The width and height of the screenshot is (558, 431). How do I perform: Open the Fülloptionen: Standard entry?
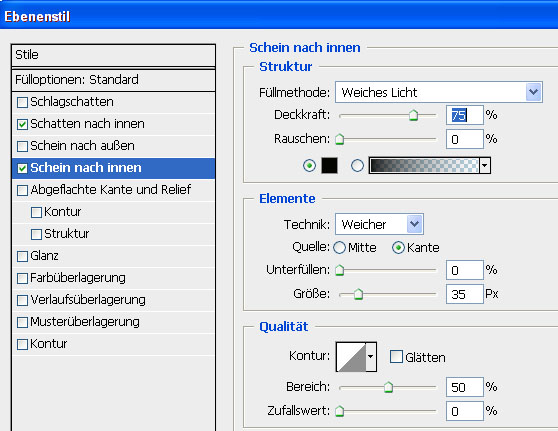(x=114, y=80)
